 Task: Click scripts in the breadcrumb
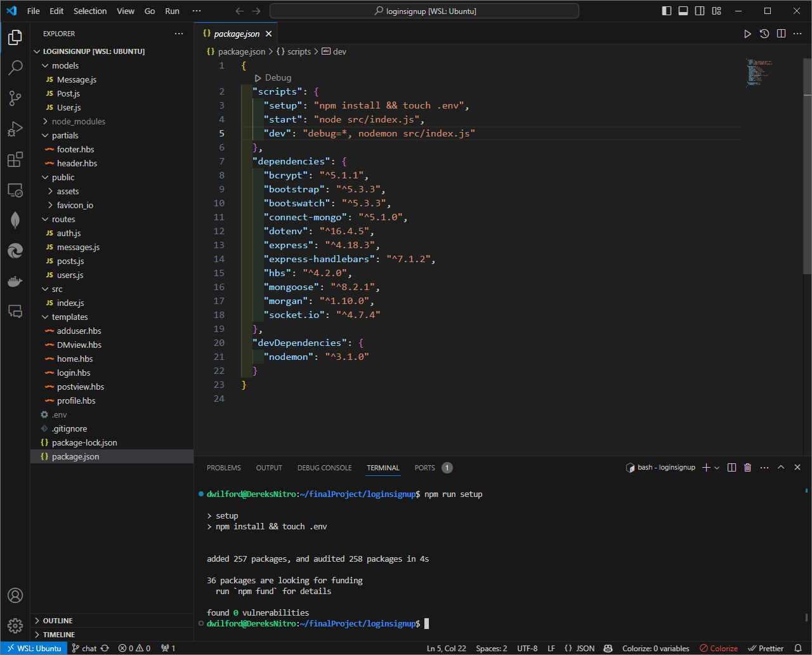294,51
